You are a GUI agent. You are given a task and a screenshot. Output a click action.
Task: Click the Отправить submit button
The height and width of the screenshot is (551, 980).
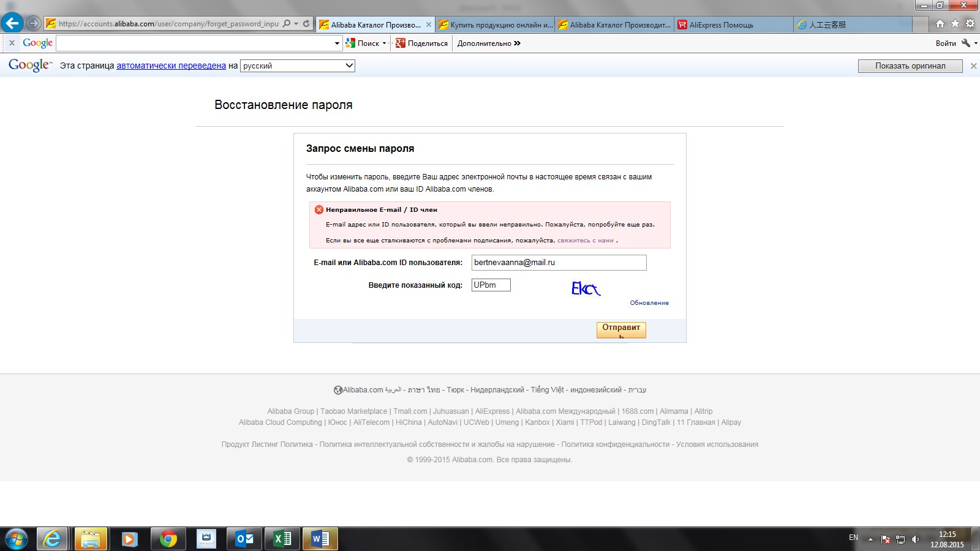pyautogui.click(x=621, y=330)
